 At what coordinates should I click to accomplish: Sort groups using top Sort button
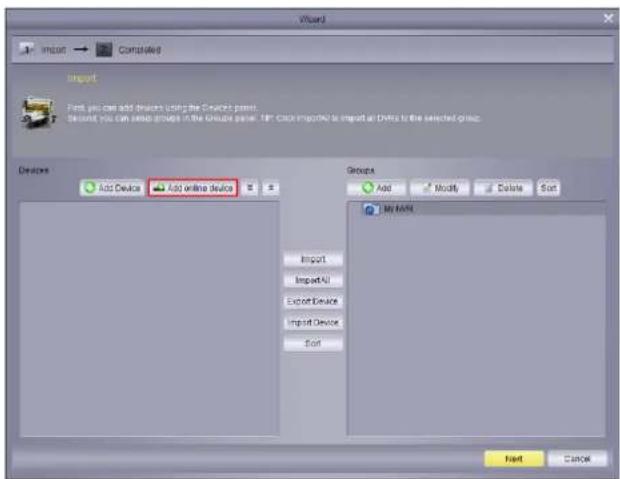coord(548,188)
